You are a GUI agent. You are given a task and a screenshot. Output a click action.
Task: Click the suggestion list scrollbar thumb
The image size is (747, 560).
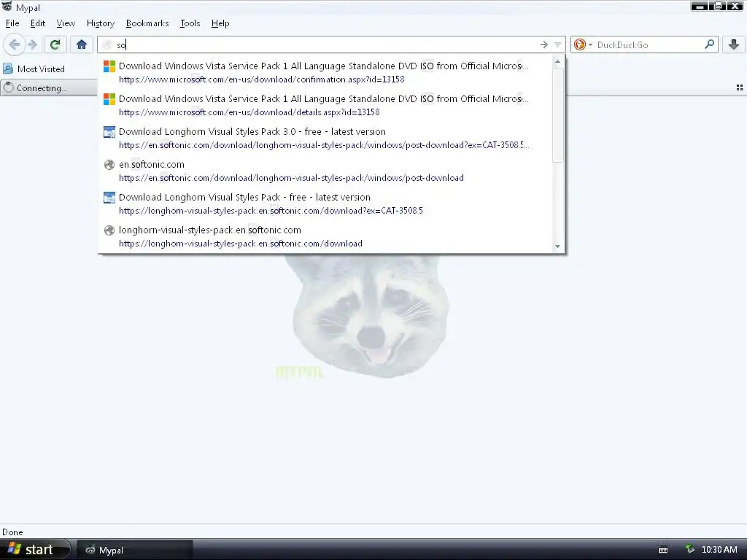[557, 115]
